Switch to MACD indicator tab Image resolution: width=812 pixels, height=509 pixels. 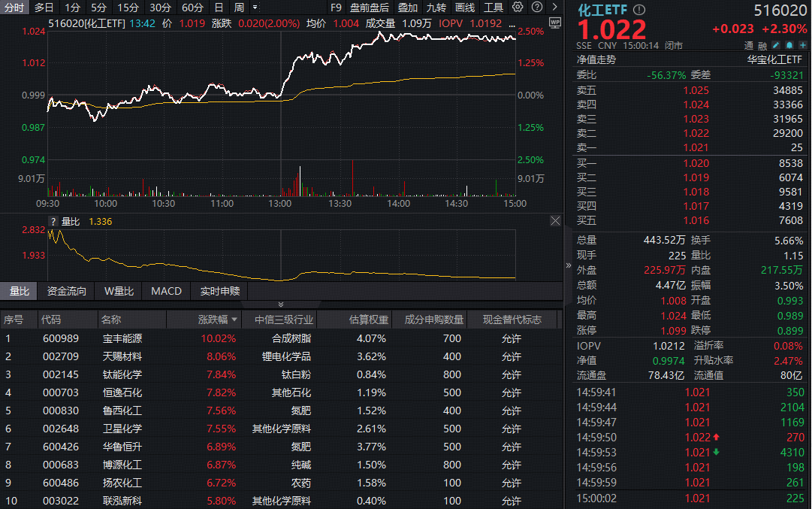[x=166, y=291]
